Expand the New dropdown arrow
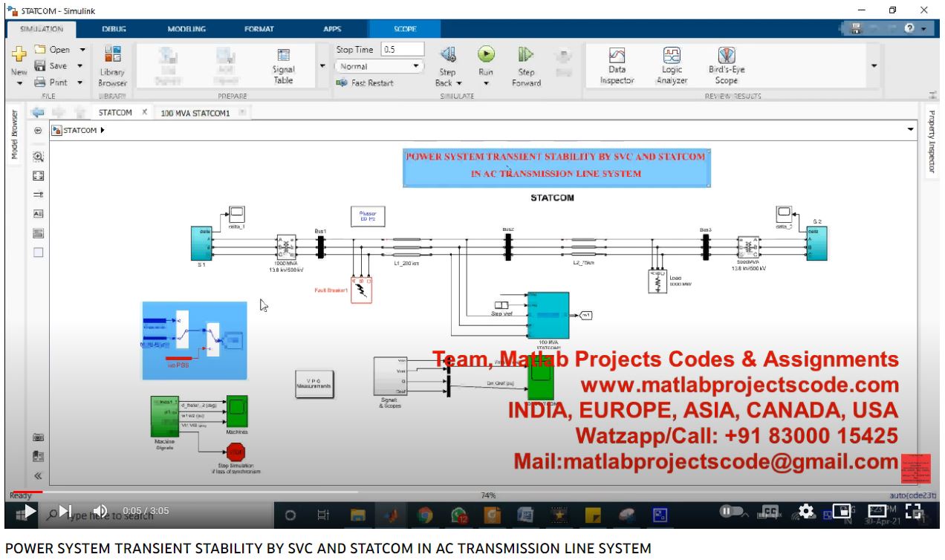The height and width of the screenshot is (560, 945). click(19, 83)
